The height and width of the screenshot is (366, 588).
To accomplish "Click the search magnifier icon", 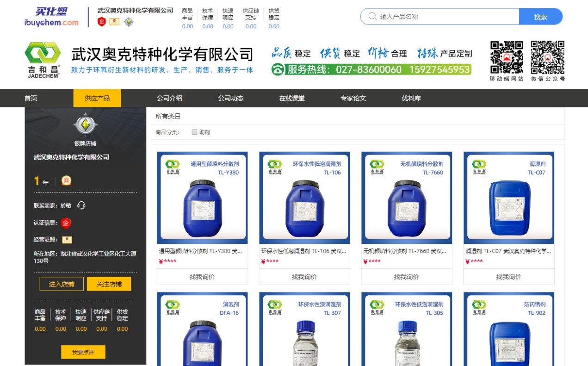I will click(x=372, y=17).
